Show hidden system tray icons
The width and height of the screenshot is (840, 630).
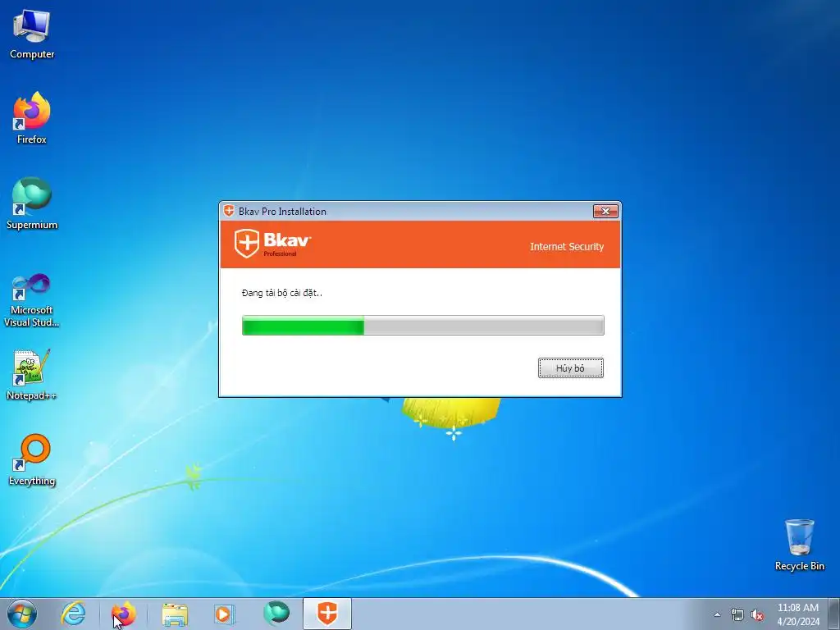coord(717,614)
